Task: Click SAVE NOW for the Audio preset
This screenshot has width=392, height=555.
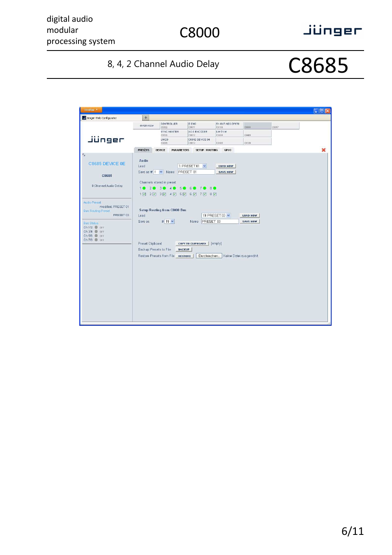Action: click(226, 172)
